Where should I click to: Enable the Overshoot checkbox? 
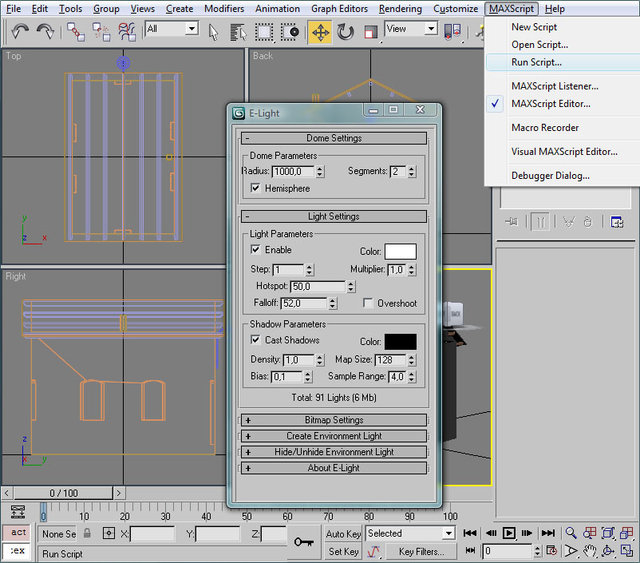tap(369, 303)
